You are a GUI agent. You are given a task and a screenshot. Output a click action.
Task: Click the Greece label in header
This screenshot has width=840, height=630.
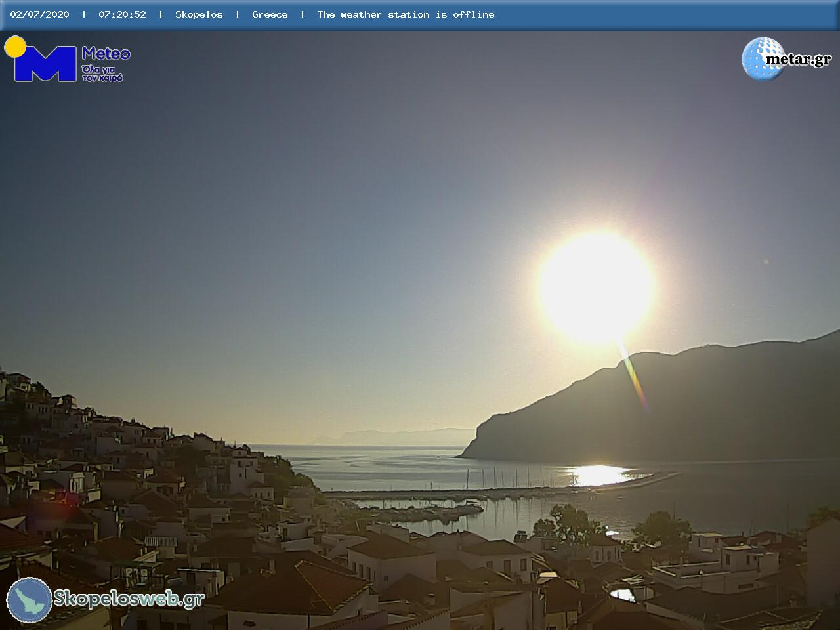pyautogui.click(x=270, y=14)
